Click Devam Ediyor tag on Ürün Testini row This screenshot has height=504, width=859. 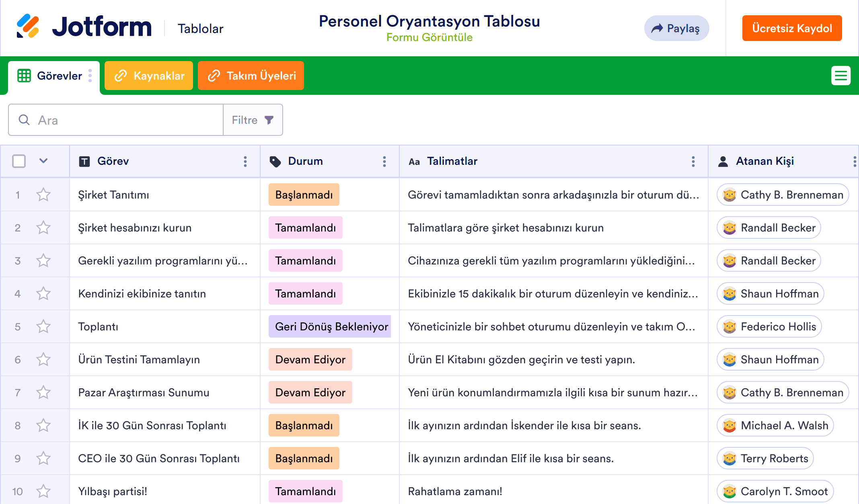(x=310, y=360)
